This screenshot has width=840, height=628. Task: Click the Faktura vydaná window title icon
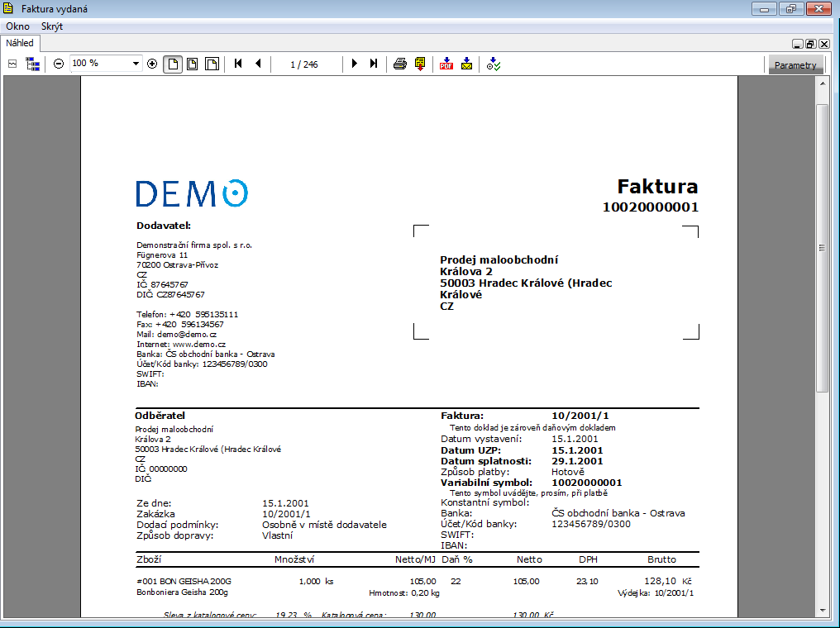tap(8, 8)
